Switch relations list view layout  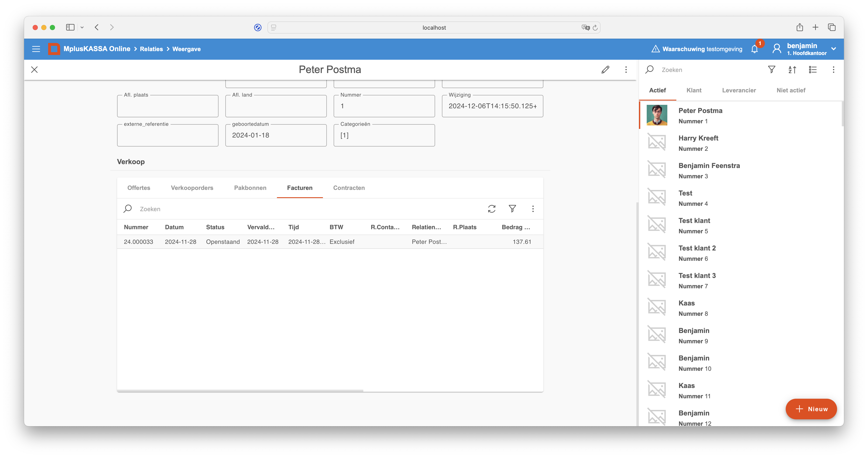pyautogui.click(x=813, y=70)
